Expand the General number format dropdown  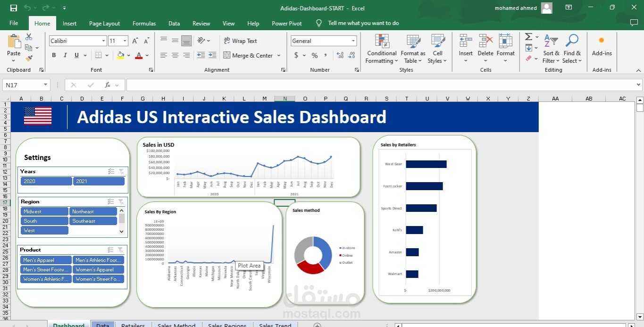tap(353, 41)
